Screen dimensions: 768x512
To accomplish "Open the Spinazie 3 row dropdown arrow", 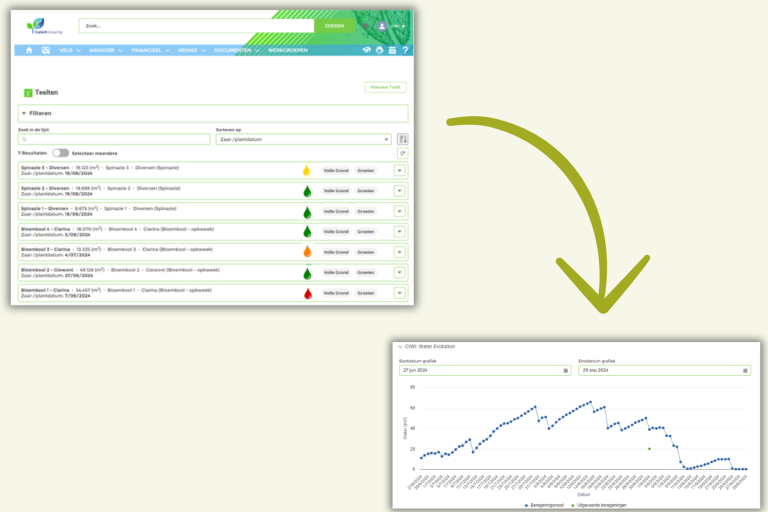I will [400, 171].
